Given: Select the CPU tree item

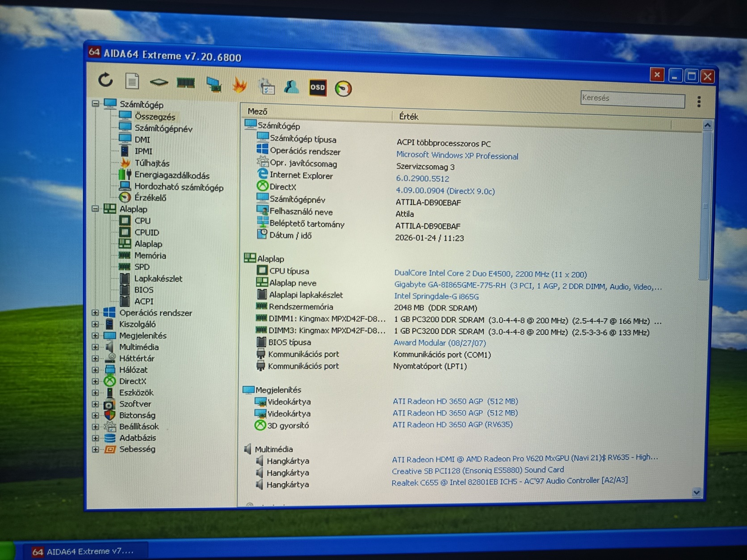Looking at the screenshot, I should click(x=142, y=221).
